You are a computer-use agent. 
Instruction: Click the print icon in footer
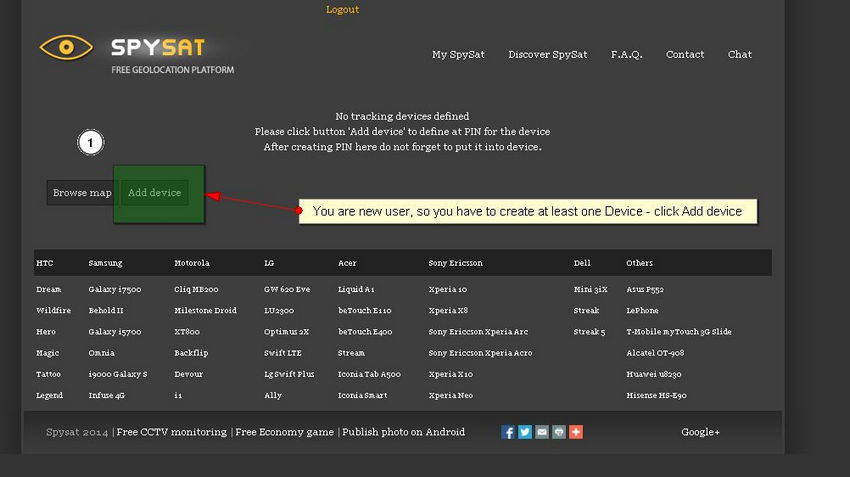point(559,432)
